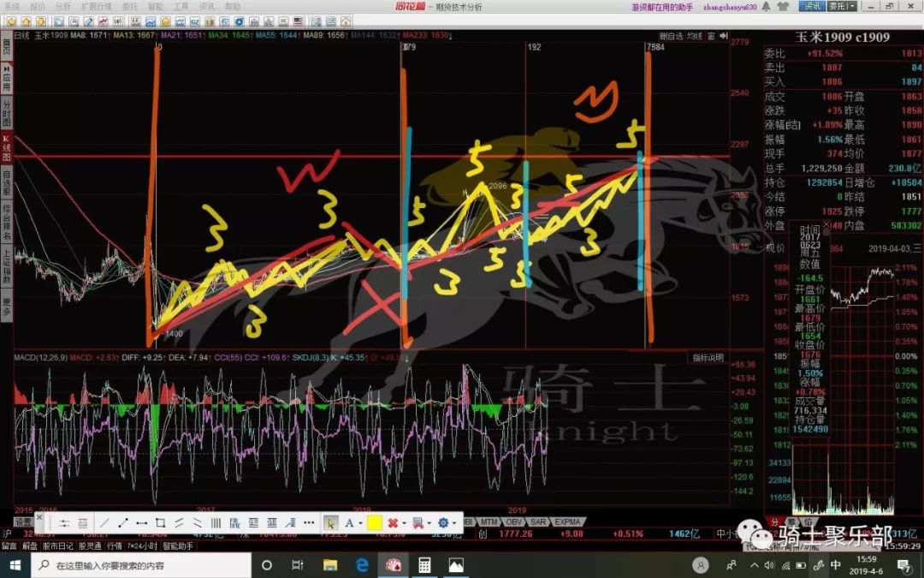The height and width of the screenshot is (578, 924).
Task: Select the vertical cycle lines tool
Action: 216,523
